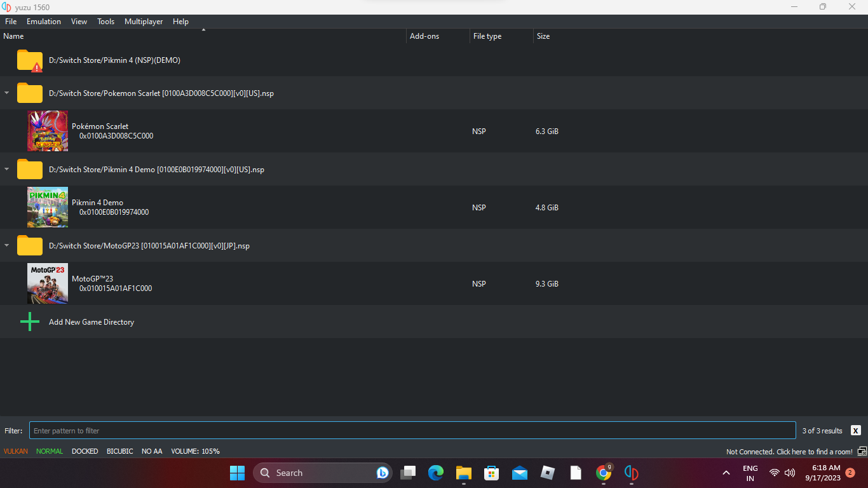Open the File menu
This screenshot has width=868, height=488.
[11, 22]
